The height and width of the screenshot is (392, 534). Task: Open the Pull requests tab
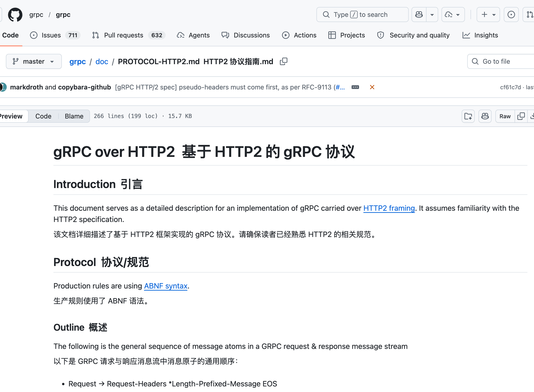[129, 35]
